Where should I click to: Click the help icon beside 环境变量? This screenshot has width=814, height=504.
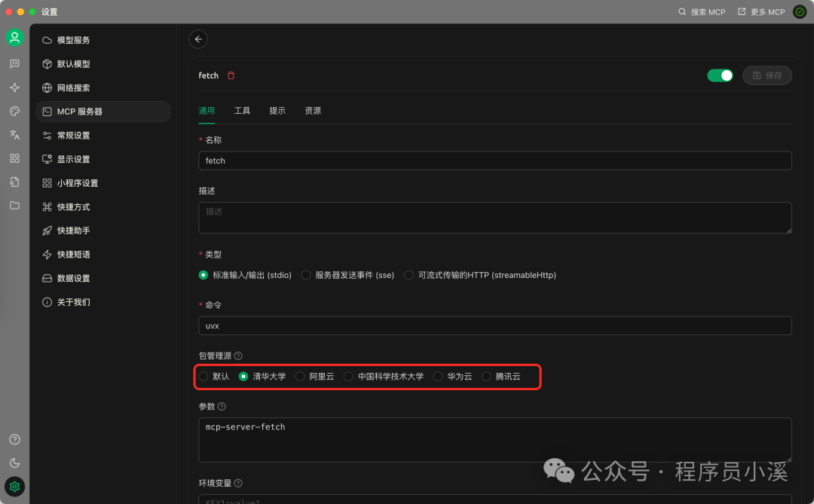point(238,483)
